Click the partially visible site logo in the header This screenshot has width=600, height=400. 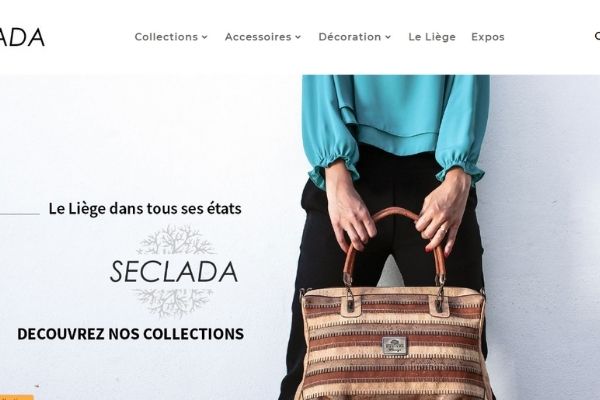22,37
